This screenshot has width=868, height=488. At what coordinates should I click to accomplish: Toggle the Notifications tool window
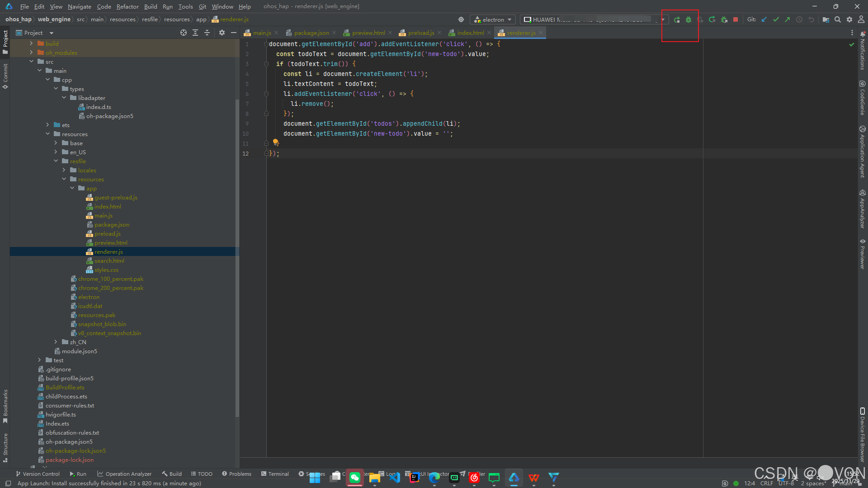(x=863, y=51)
